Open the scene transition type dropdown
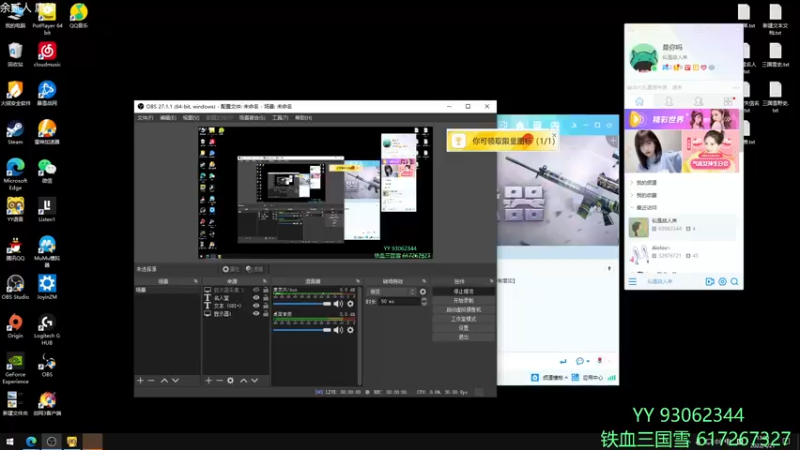The width and height of the screenshot is (800, 450). click(392, 292)
